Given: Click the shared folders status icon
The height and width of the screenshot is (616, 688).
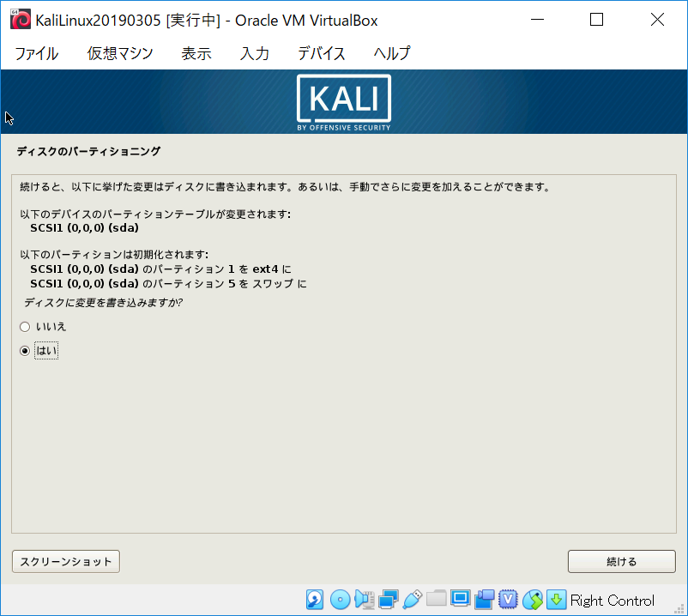Looking at the screenshot, I should pos(436,599).
